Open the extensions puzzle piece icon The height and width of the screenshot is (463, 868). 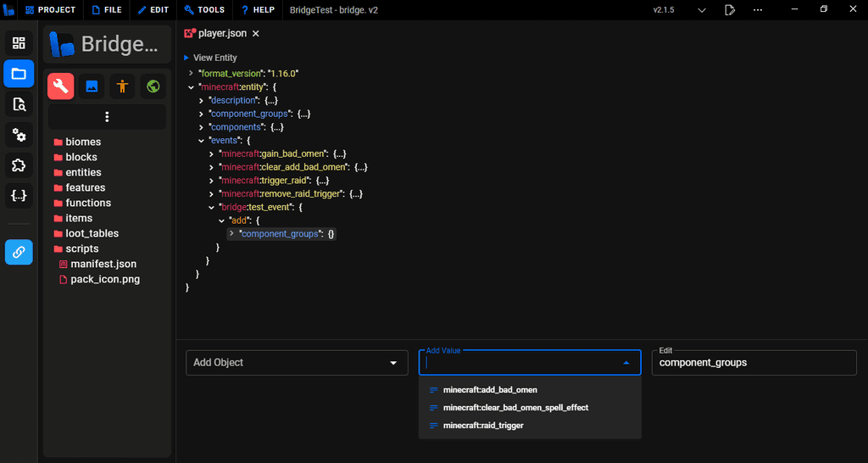19,165
